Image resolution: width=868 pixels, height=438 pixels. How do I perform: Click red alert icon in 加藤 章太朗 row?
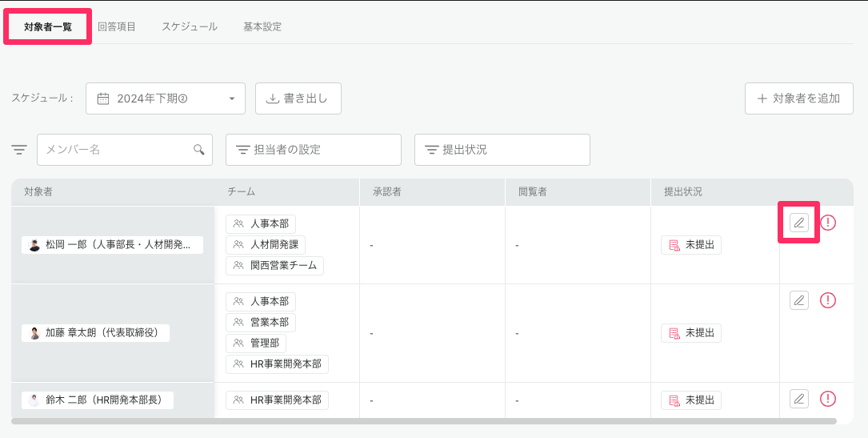pos(828,300)
